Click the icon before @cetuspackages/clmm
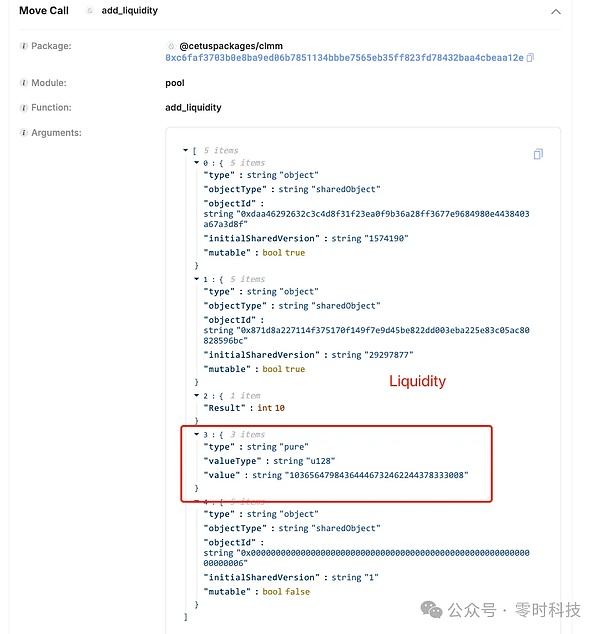The height and width of the screenshot is (634, 600). pos(171,46)
